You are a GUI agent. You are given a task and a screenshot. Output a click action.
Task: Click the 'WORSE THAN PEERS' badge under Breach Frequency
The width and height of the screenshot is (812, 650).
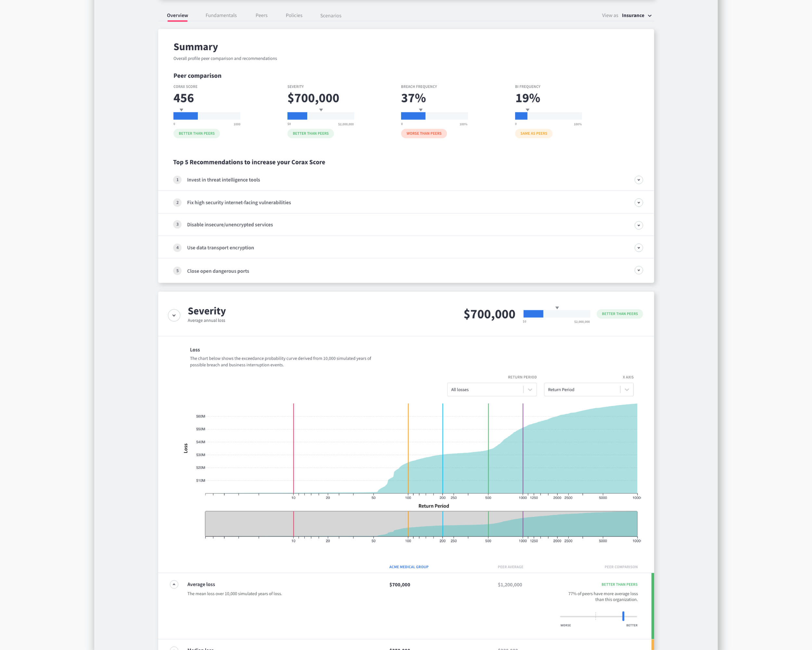pyautogui.click(x=424, y=133)
